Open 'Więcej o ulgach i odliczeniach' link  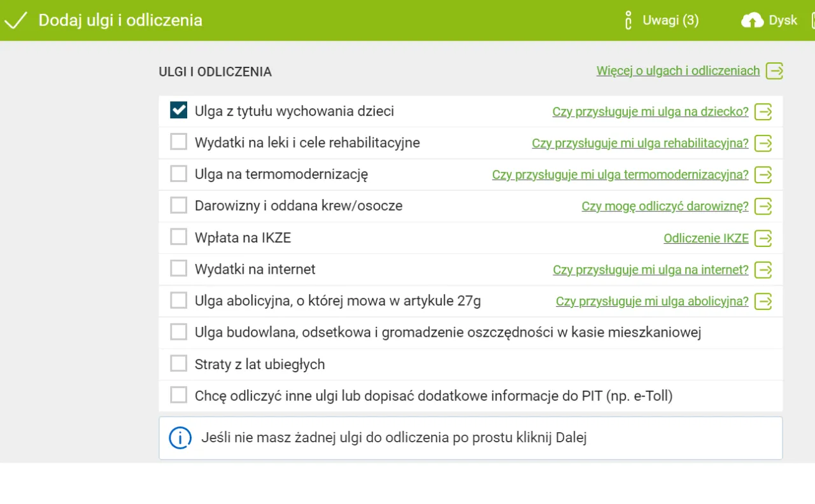click(x=677, y=71)
